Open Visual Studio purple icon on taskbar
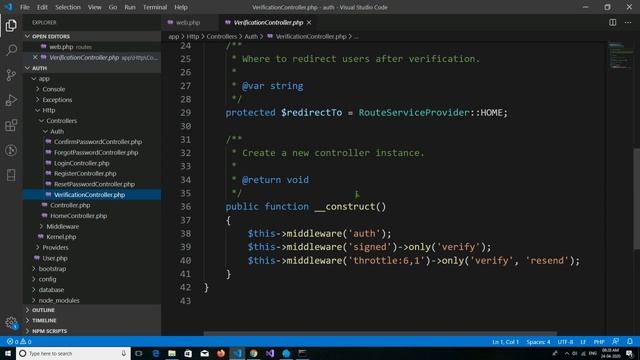Image resolution: width=640 pixels, height=360 pixels. (x=270, y=353)
